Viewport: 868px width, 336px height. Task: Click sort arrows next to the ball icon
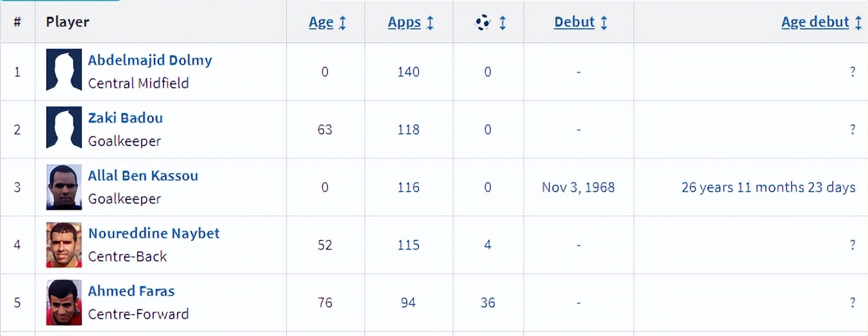click(503, 22)
